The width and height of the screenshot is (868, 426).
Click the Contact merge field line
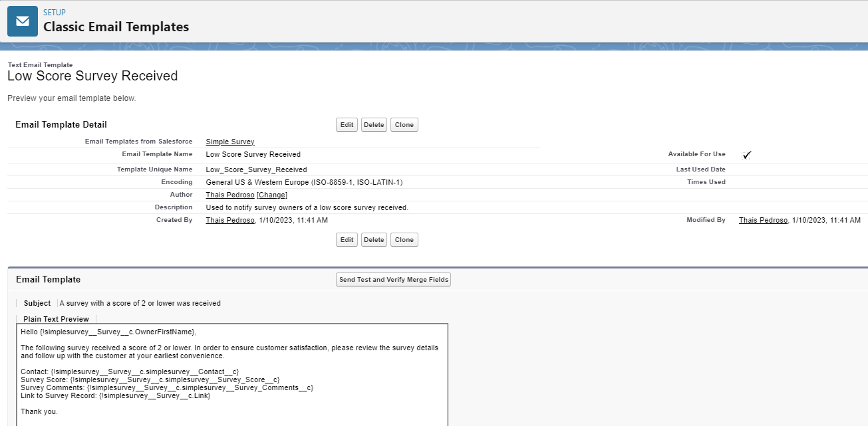tap(130, 372)
